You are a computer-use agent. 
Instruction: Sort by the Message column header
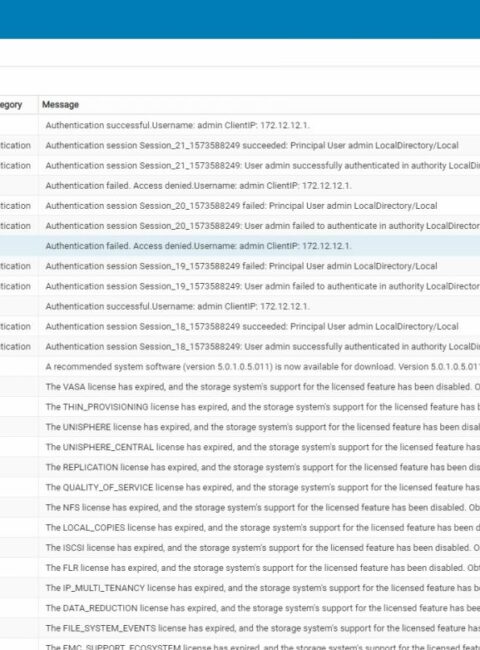pyautogui.click(x=61, y=104)
